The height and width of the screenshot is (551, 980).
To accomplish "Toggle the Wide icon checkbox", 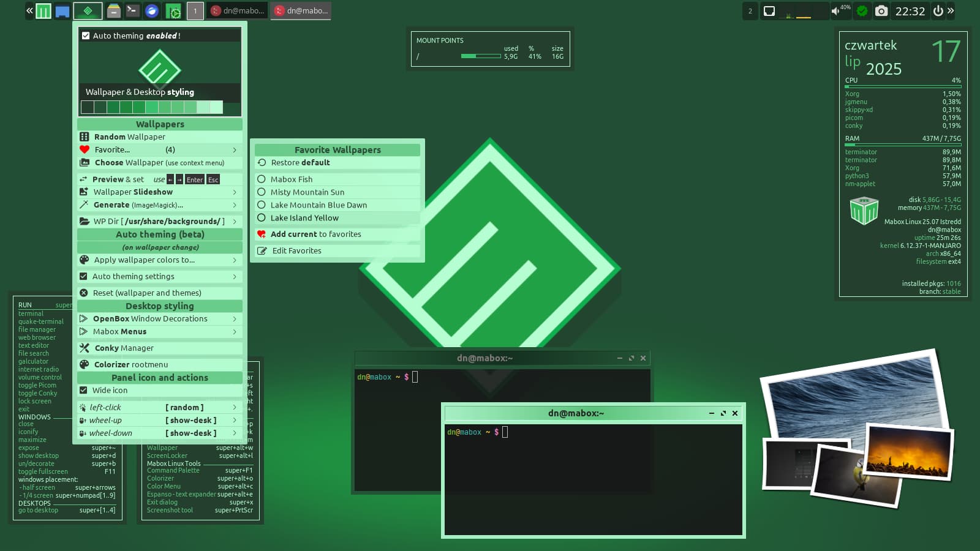I will [x=84, y=391].
